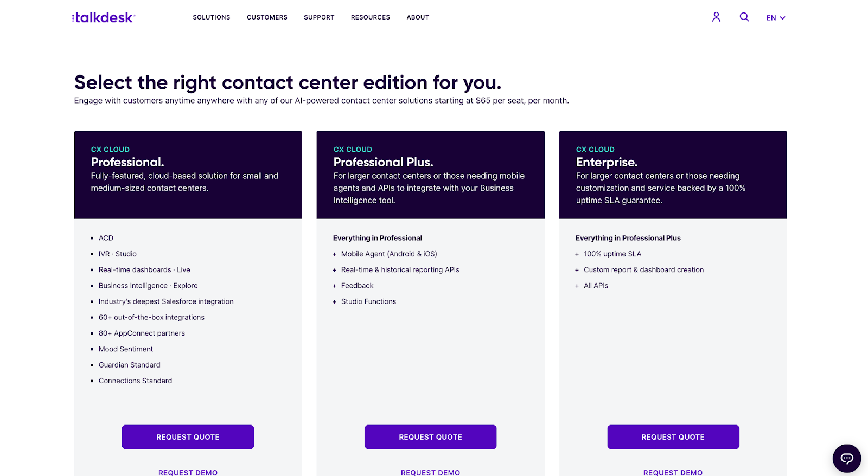Open the Customers menu
This screenshot has height=476, width=868.
(x=267, y=17)
